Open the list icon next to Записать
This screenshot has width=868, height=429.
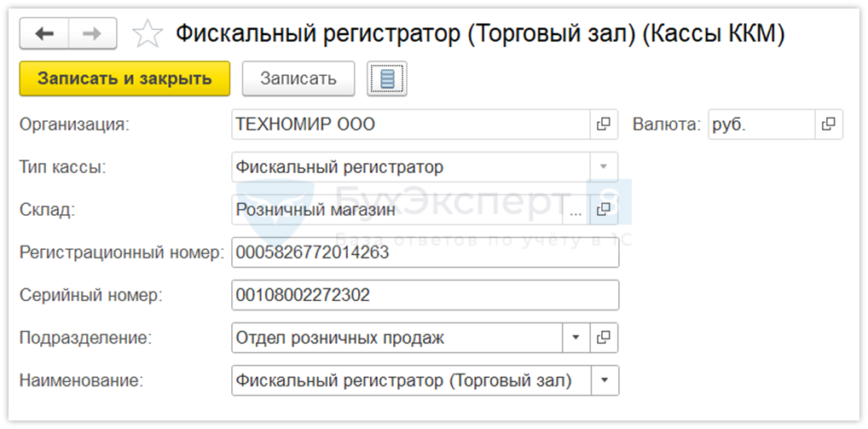387,78
